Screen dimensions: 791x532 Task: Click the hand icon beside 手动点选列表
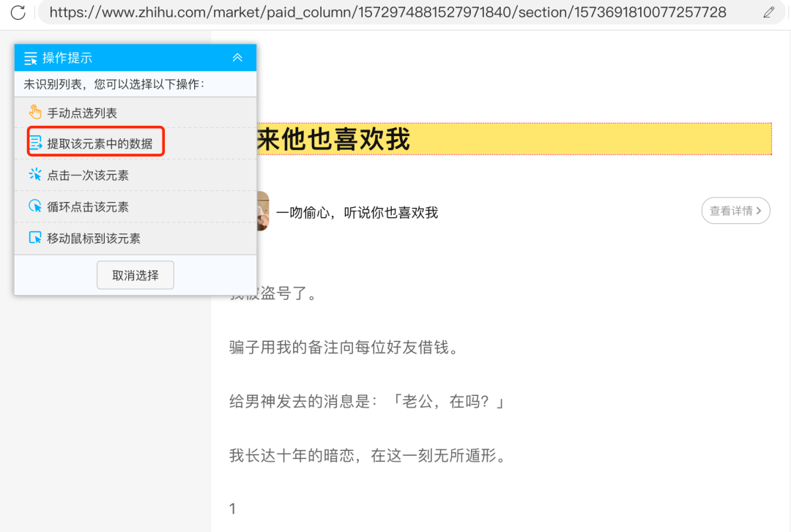click(35, 111)
